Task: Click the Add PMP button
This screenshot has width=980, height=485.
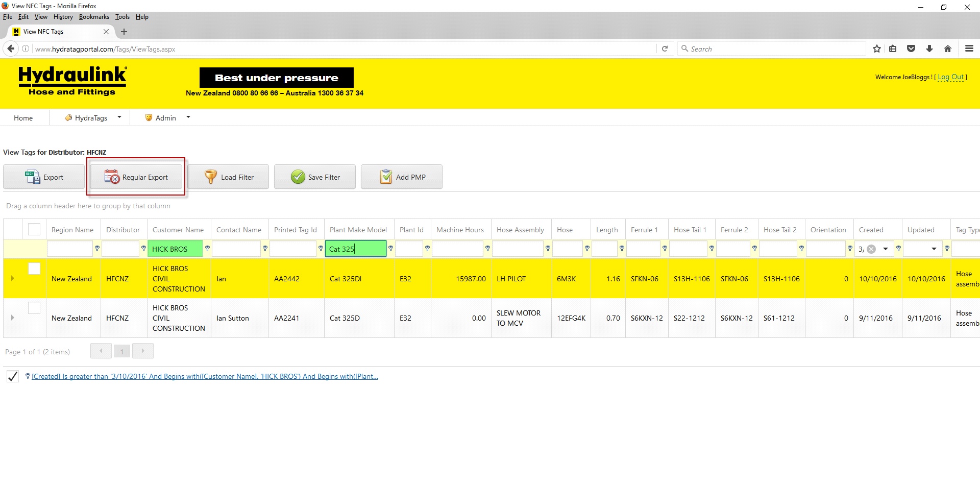Action: tap(402, 177)
